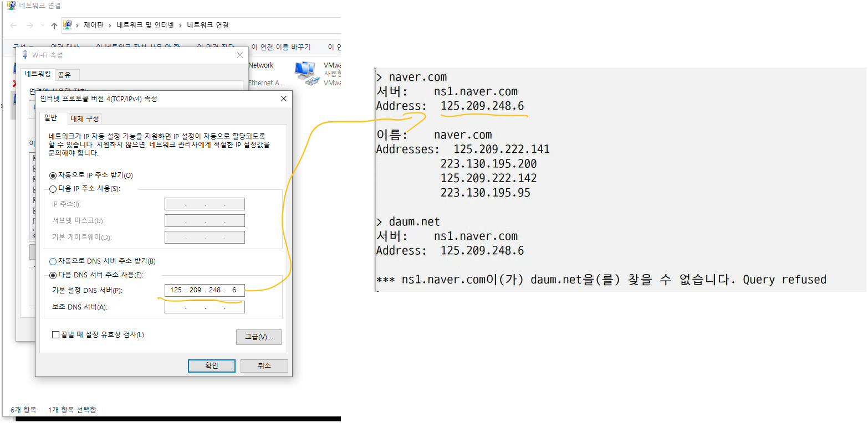Screen dimensions: 868x423
Task: Go back with the Explorer back arrow
Action: pos(14,25)
